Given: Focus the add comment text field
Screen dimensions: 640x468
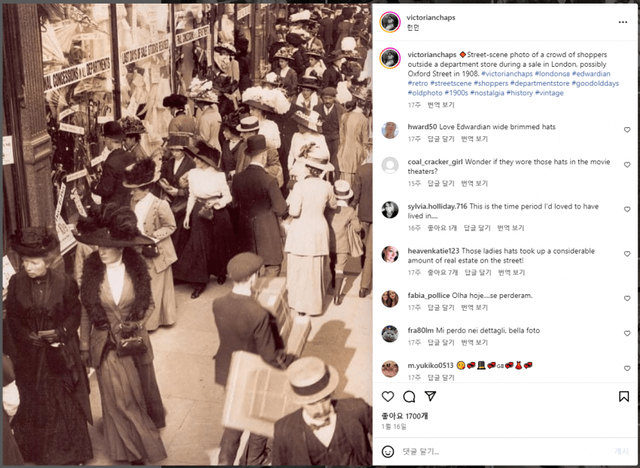Looking at the screenshot, I should point(504,451).
